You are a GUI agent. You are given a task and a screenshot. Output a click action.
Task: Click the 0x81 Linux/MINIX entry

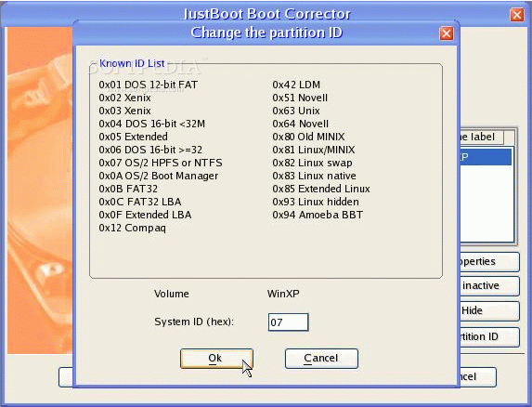314,150
